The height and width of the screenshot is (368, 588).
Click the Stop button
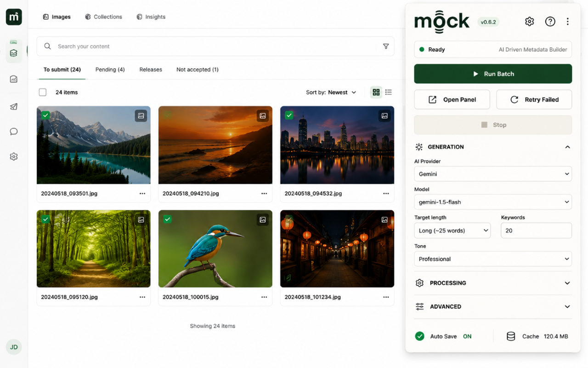(493, 125)
